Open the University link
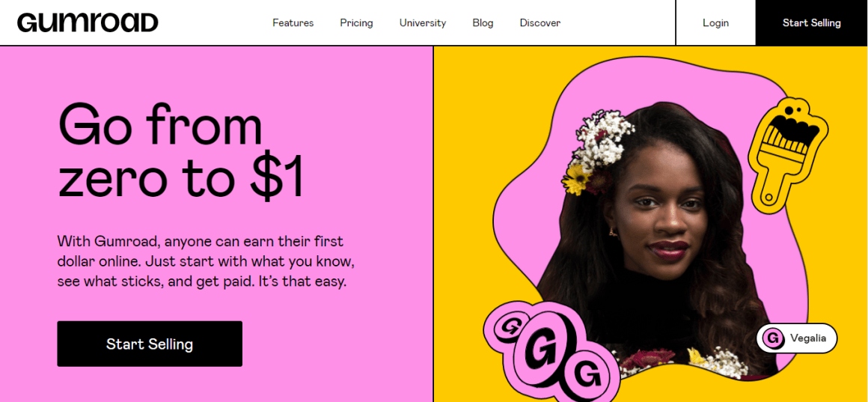This screenshot has height=402, width=868. click(422, 22)
